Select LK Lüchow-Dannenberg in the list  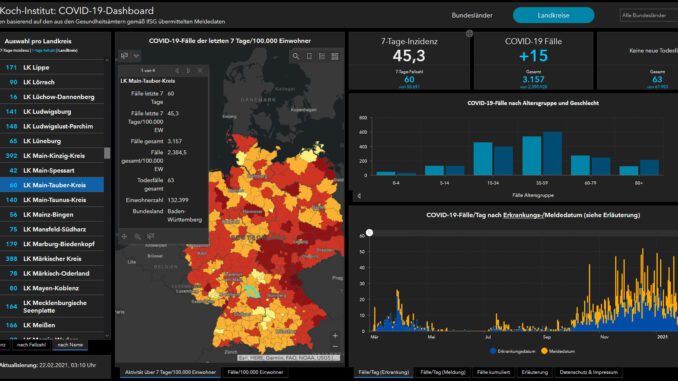(52, 97)
